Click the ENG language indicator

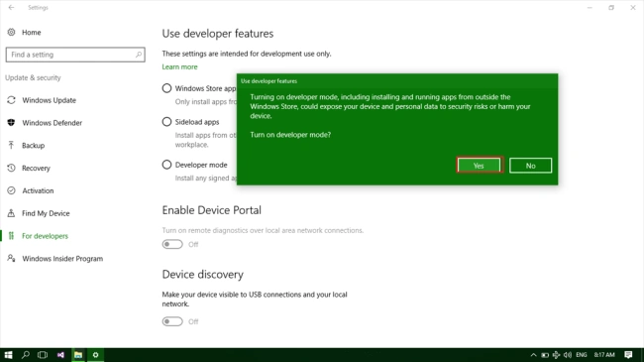coord(582,355)
